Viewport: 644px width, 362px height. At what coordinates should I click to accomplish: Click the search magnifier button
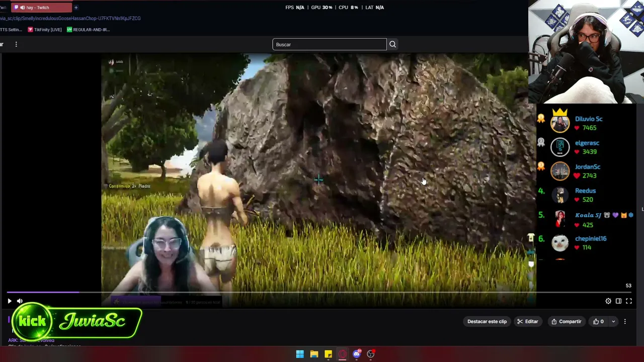tap(392, 44)
